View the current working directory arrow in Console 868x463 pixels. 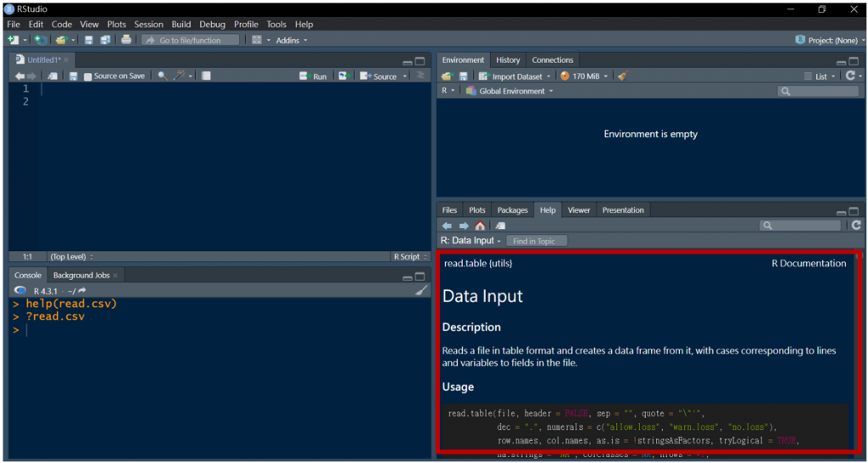[x=82, y=291]
